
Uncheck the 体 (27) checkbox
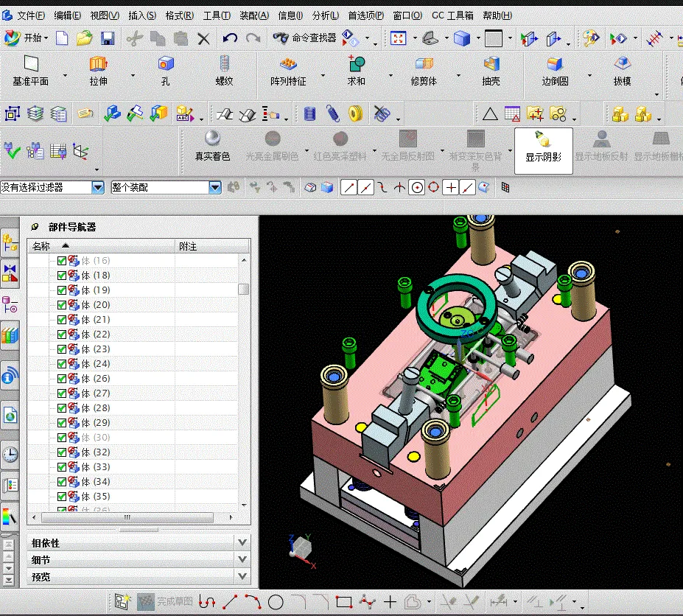tap(61, 393)
